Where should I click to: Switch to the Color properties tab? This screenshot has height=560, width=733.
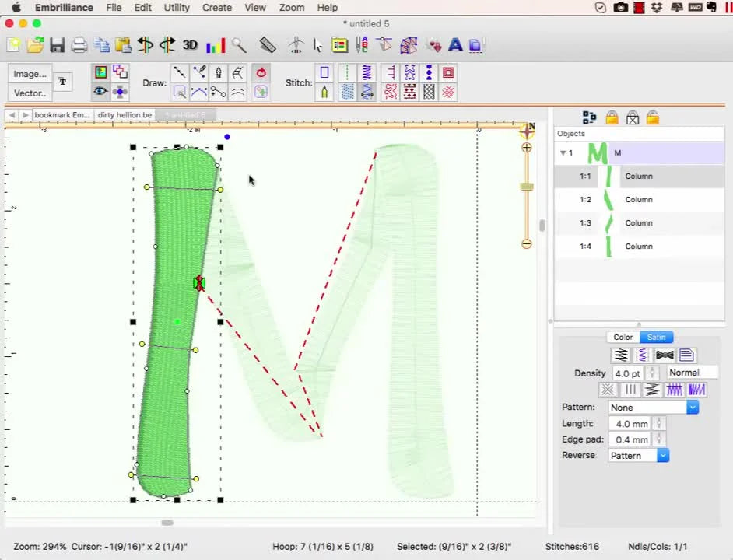623,337
